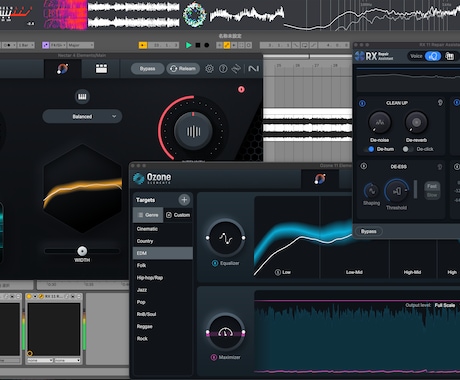Select Slow de-ess speed
This screenshot has height=380, width=460.
432,195
